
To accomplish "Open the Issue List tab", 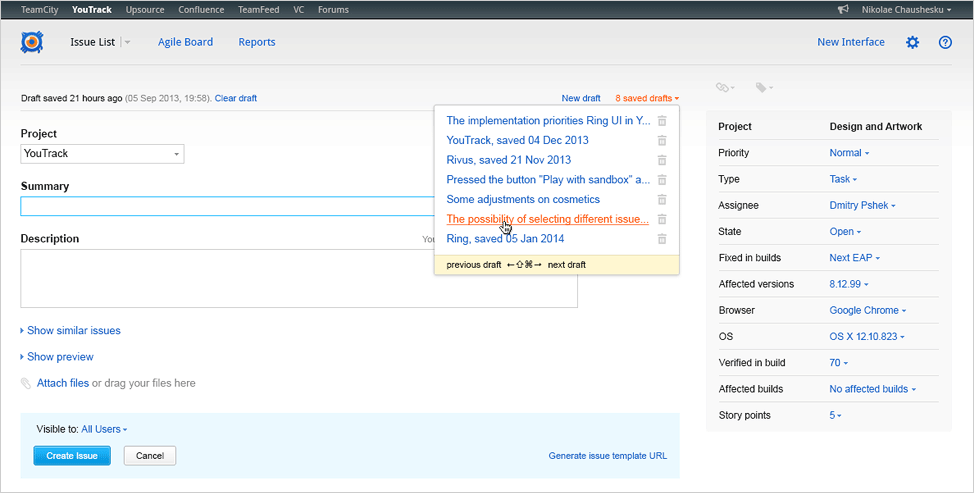I will pos(93,42).
